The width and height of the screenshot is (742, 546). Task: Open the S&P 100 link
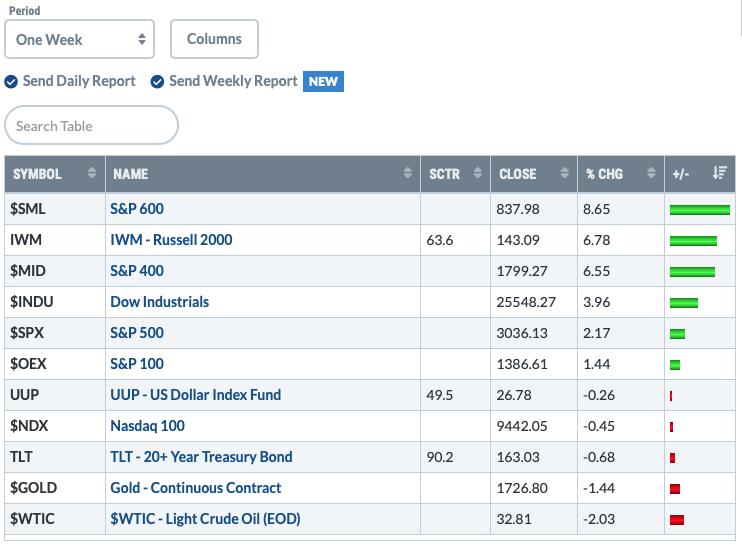(x=137, y=364)
